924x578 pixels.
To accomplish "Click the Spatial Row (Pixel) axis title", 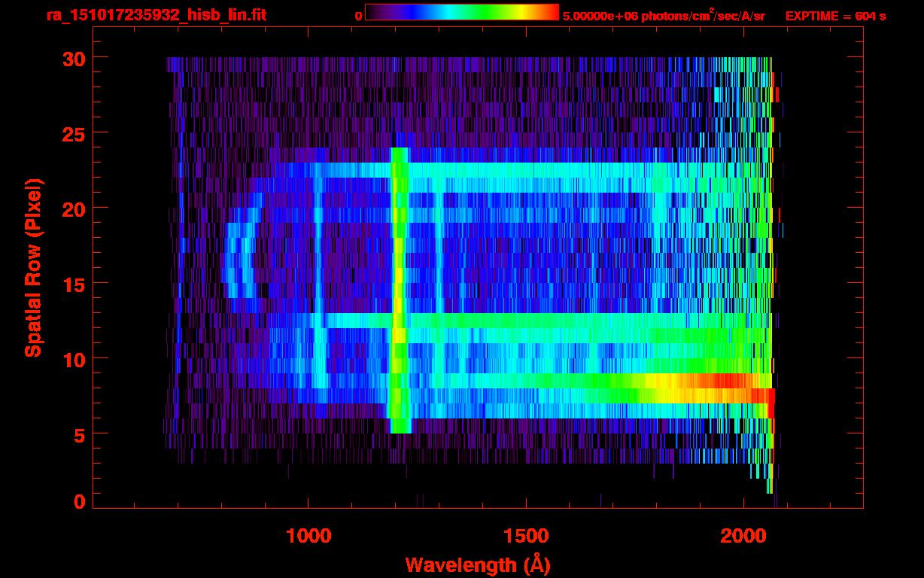I will click(x=32, y=267).
